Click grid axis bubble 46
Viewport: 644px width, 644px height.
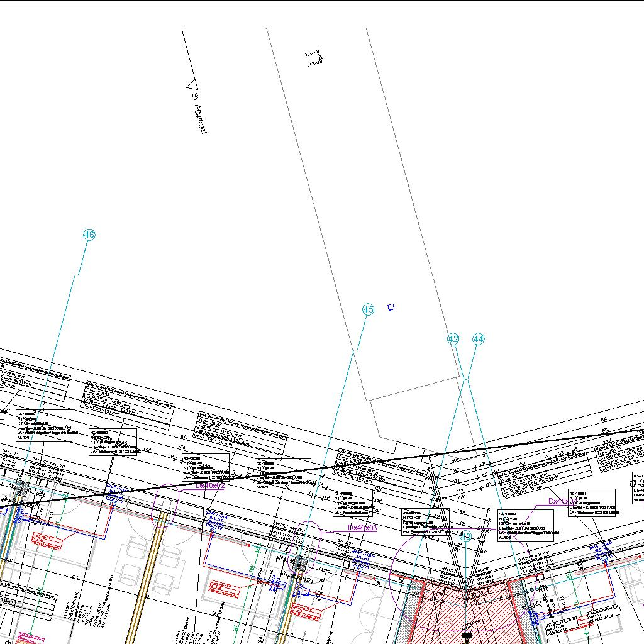[x=89, y=235]
